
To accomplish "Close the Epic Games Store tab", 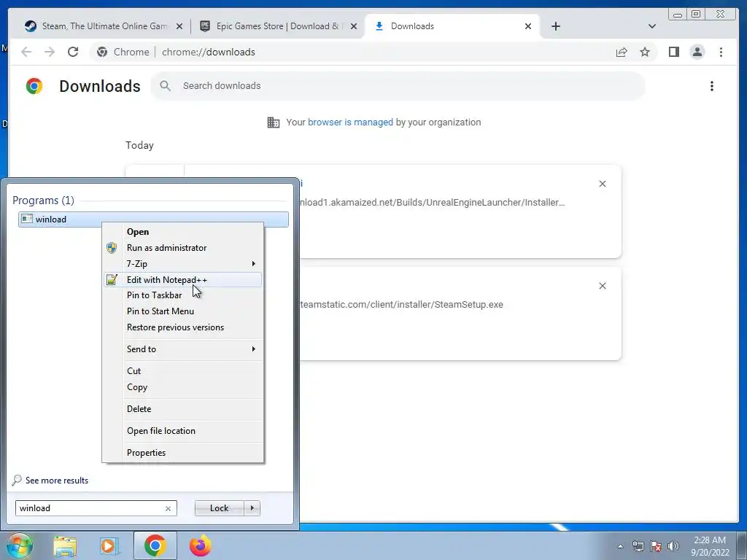I will point(354,26).
